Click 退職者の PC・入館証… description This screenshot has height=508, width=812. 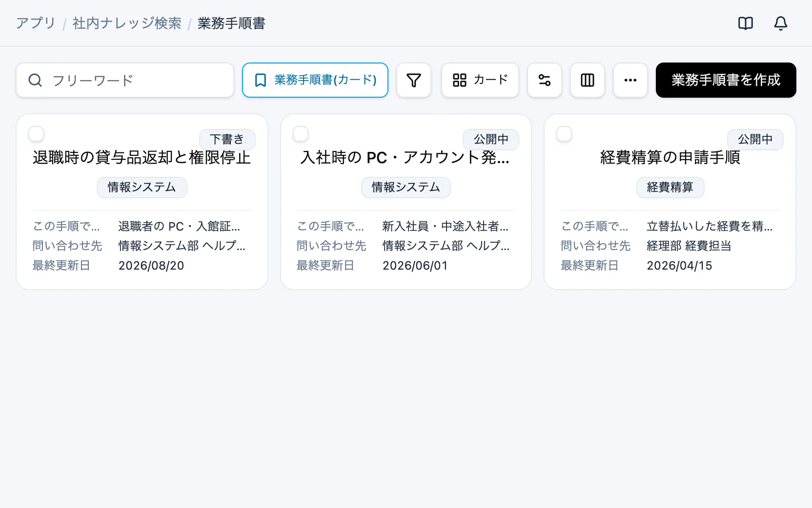[180, 227]
